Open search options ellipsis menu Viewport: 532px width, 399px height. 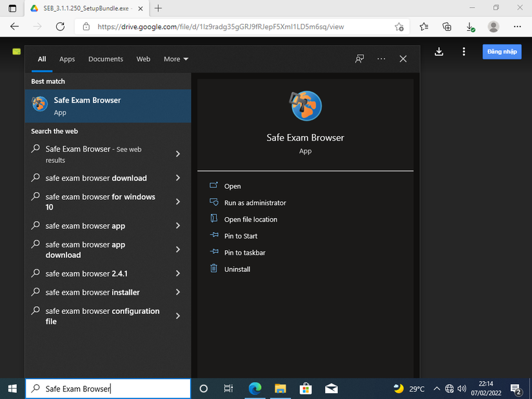381,59
